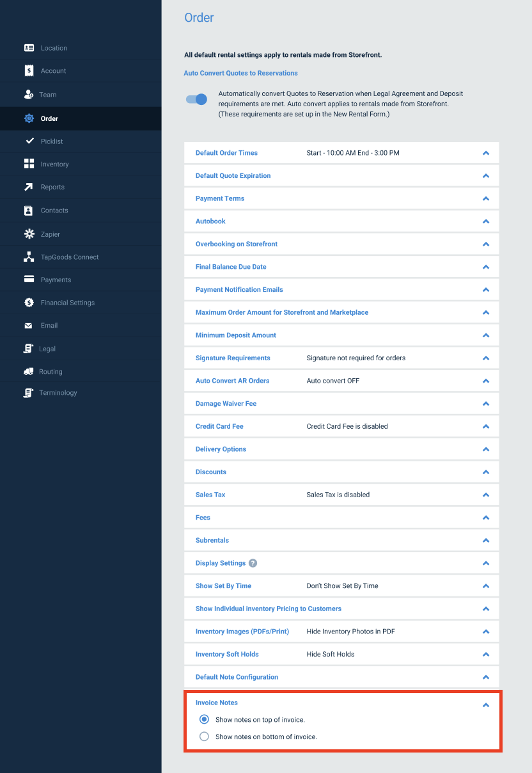
Task: Click 'Hide Inventory Photos in PDF' text
Action: tap(350, 632)
